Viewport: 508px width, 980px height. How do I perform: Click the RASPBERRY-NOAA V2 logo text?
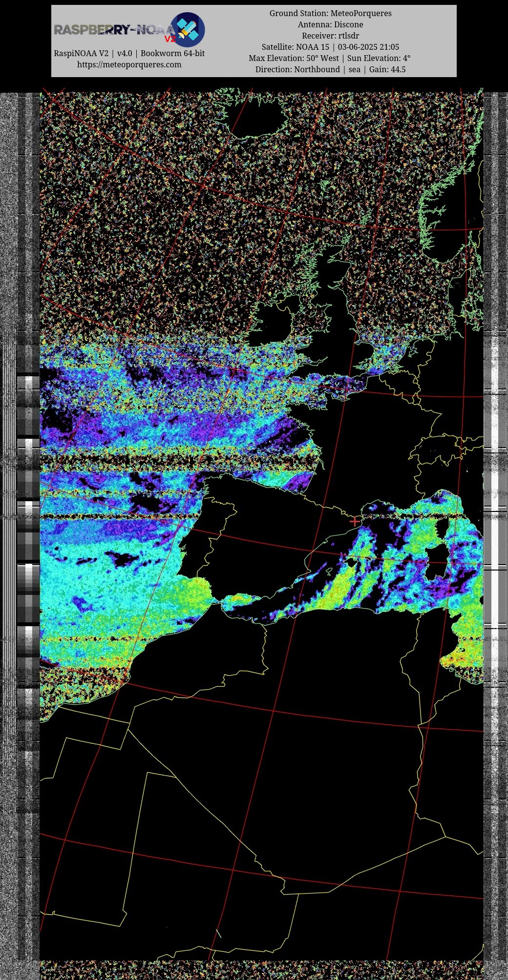[x=115, y=31]
